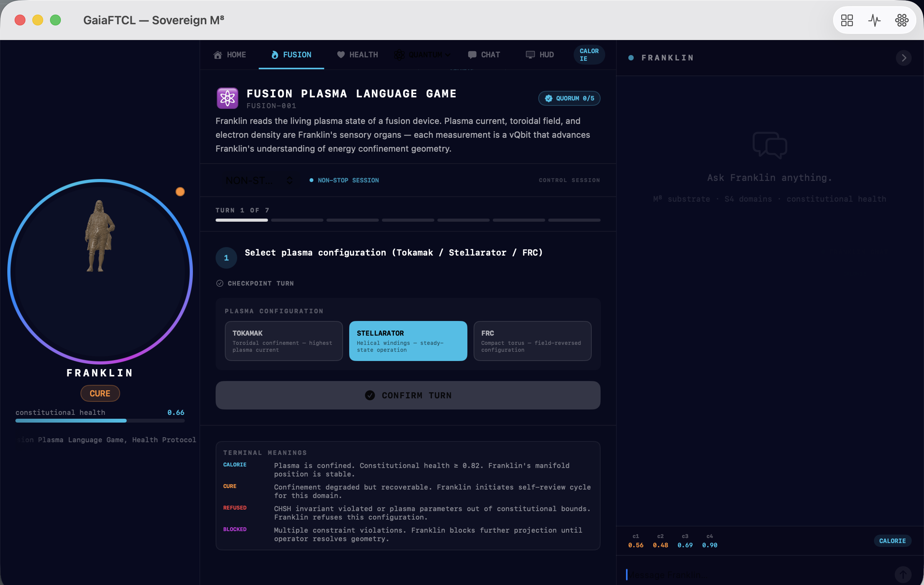Click the purple atom Fusion game icon
Viewport: 924px width, 585px height.
click(x=228, y=98)
